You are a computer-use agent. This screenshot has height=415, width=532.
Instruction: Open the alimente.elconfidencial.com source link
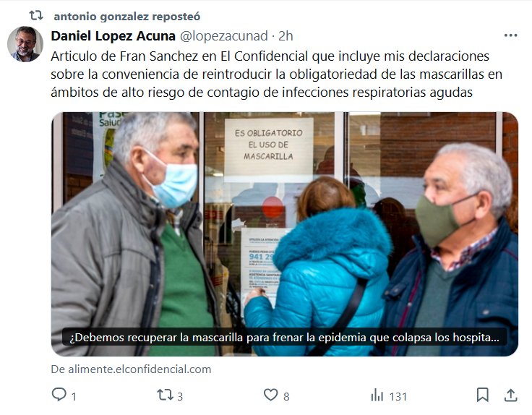131,369
